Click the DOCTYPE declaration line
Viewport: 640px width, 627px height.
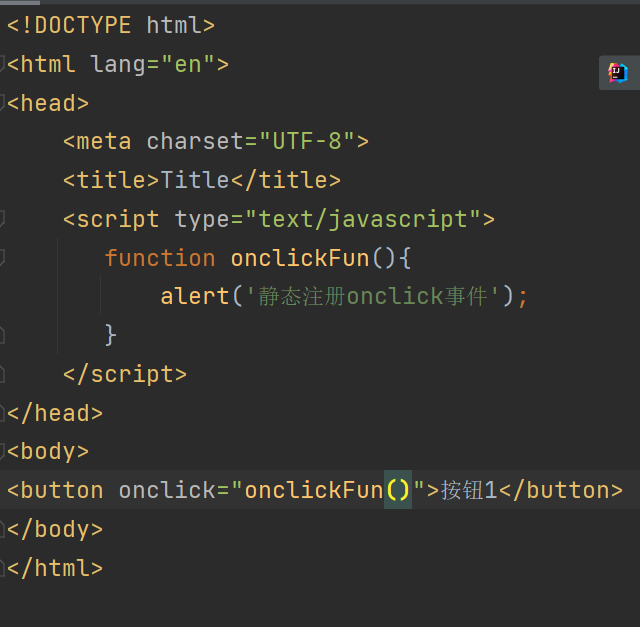pyautogui.click(x=110, y=25)
